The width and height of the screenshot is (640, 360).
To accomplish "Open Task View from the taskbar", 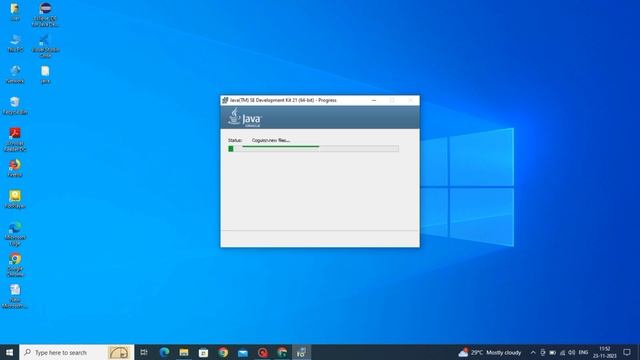I will tap(144, 352).
